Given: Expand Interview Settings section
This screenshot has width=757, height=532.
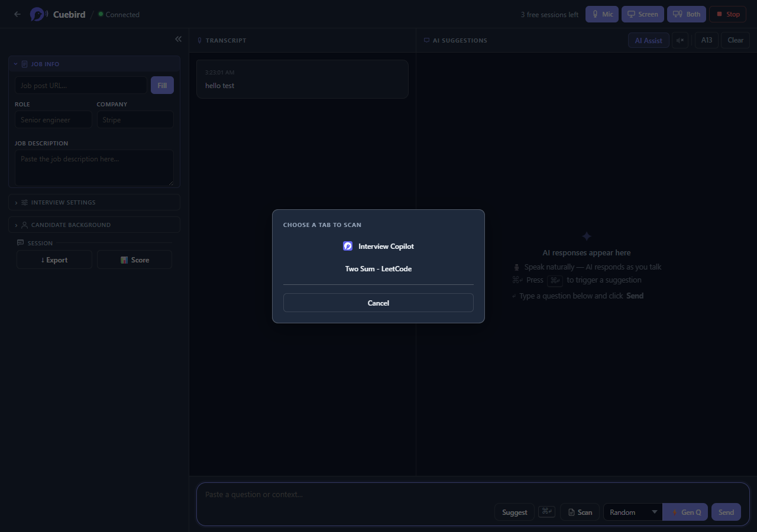Looking at the screenshot, I should coord(95,202).
